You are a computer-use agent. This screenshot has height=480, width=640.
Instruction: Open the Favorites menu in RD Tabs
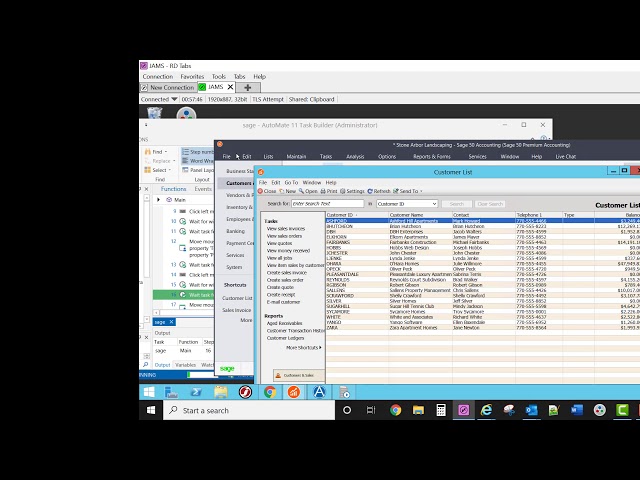click(192, 77)
